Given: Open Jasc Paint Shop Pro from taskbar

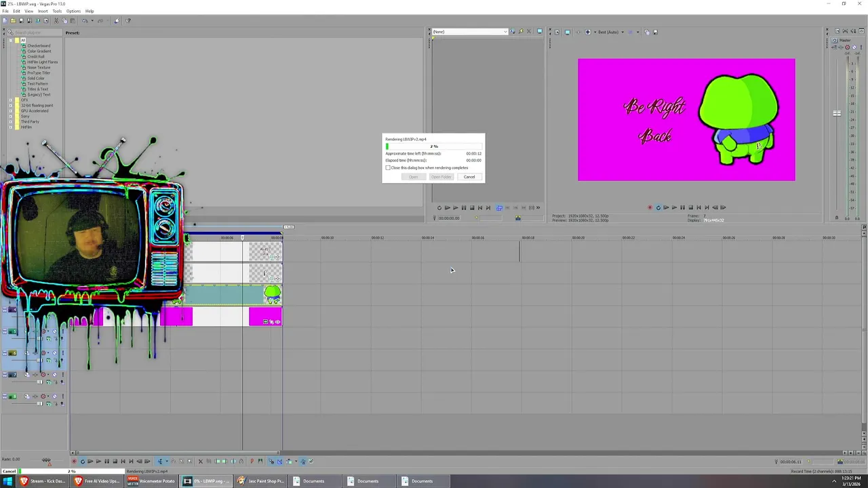Looking at the screenshot, I should click(260, 481).
